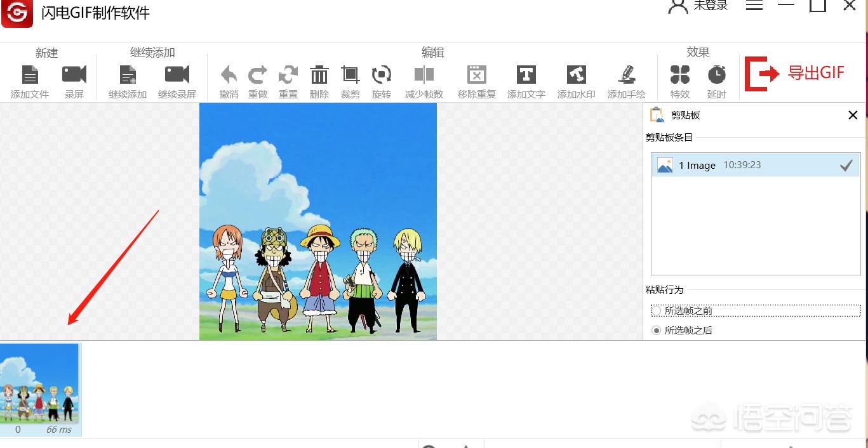868x448 pixels.
Task: Click the 继续录屏 camera icon
Action: [177, 76]
